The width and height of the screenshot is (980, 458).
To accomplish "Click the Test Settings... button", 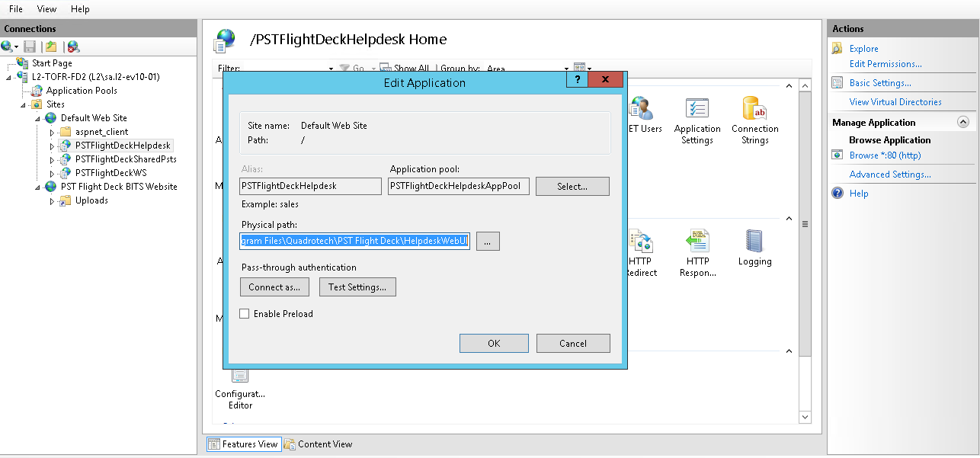I will pos(357,287).
